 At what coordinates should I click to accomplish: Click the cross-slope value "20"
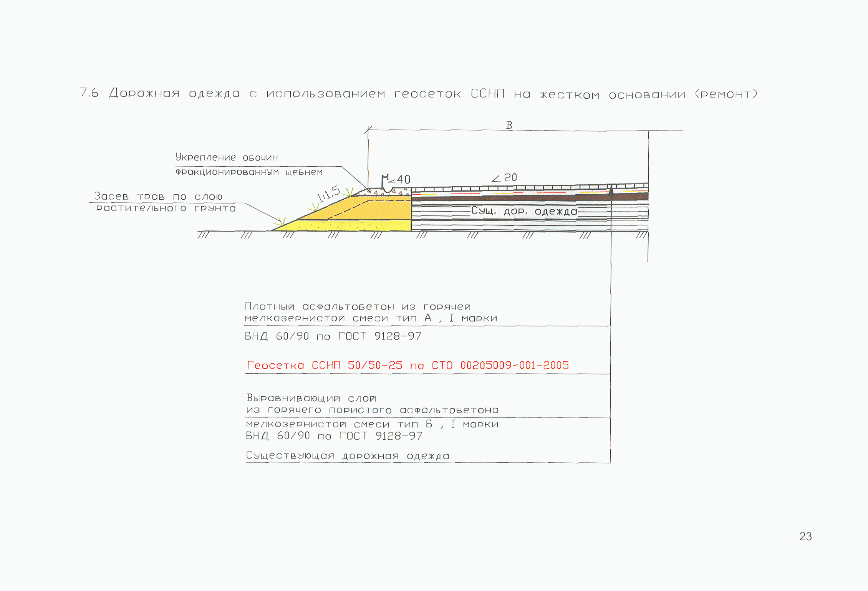511,177
